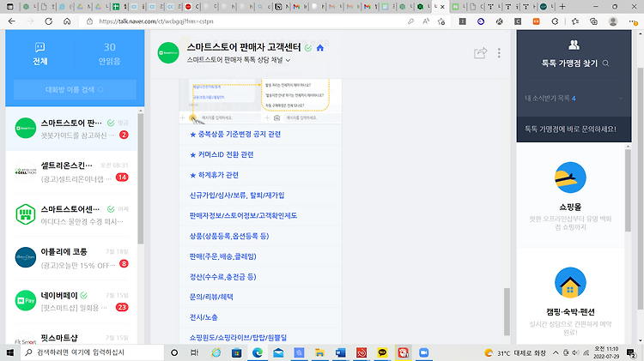Select 판매자정보/스토어정보/고객확인제도 option
This screenshot has width=644, height=361.
click(243, 215)
